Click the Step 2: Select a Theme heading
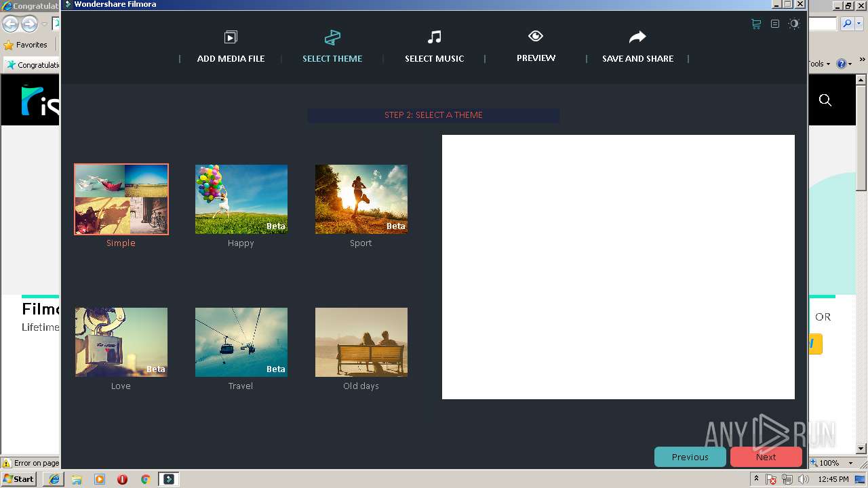The image size is (868, 488). tap(433, 115)
